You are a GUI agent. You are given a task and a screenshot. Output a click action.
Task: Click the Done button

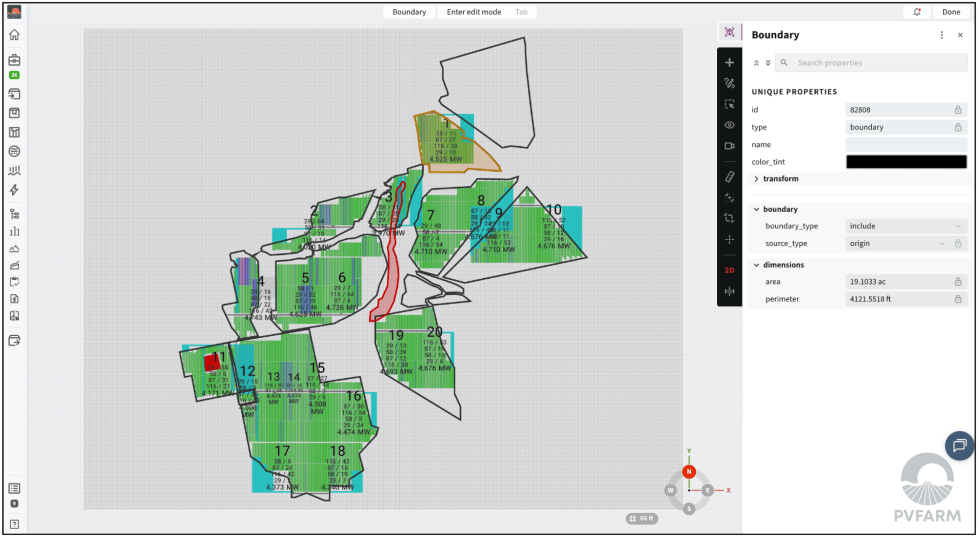[951, 12]
